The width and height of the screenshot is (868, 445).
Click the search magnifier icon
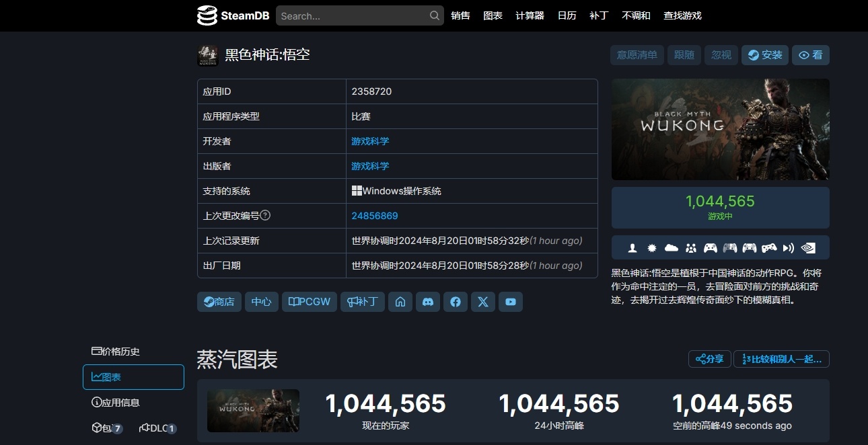coord(435,15)
